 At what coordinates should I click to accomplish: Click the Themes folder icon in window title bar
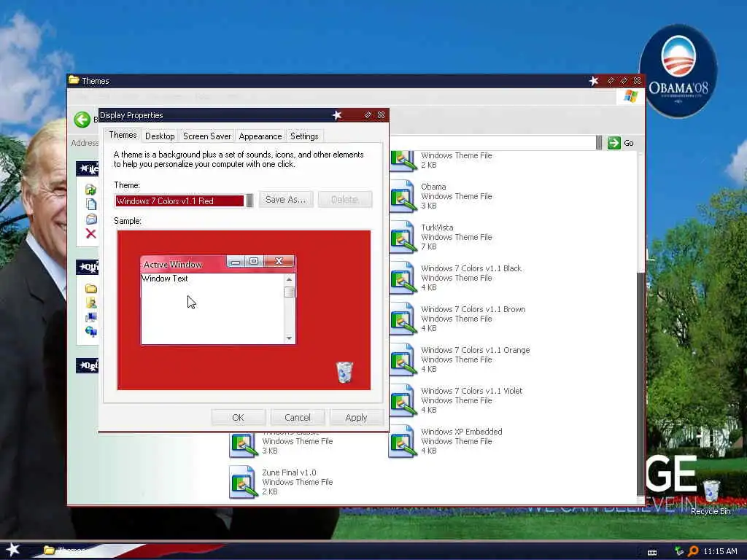(74, 80)
